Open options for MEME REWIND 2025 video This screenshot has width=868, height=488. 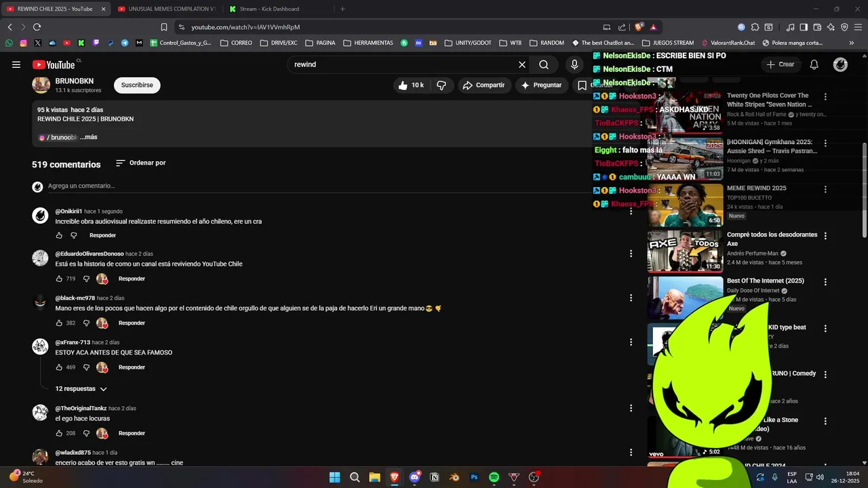(x=825, y=190)
